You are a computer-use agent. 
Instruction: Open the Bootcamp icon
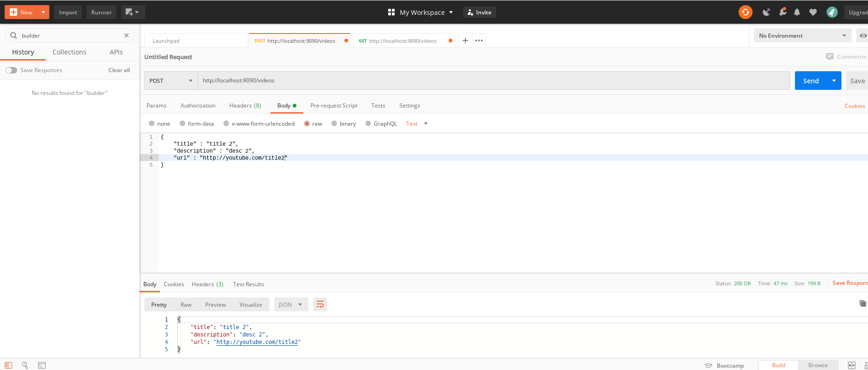tap(709, 365)
